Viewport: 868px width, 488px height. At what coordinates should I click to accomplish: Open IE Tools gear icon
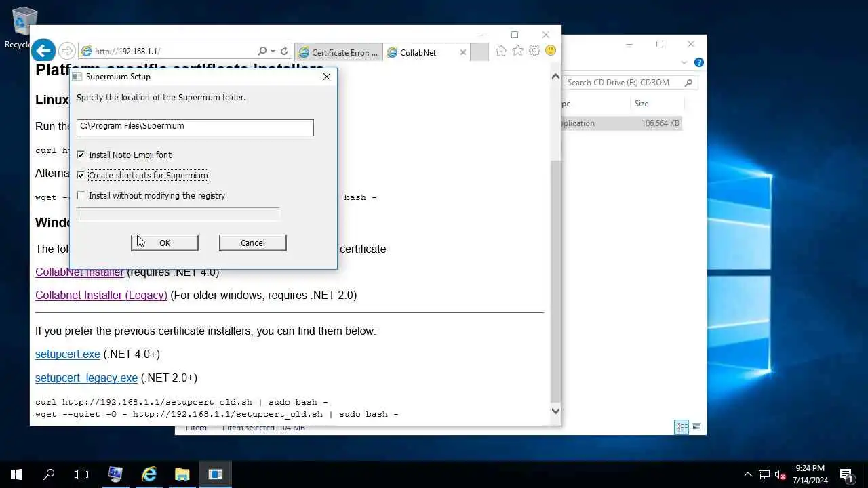(x=534, y=51)
